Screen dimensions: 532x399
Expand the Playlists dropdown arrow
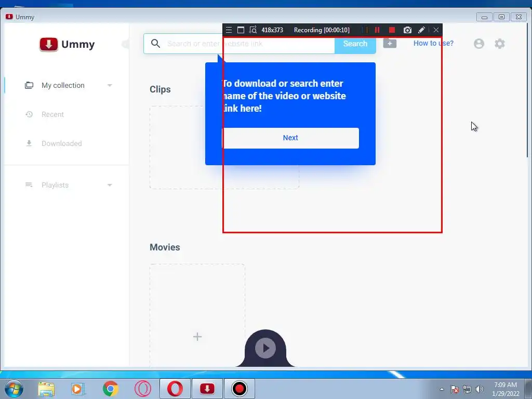pos(110,185)
